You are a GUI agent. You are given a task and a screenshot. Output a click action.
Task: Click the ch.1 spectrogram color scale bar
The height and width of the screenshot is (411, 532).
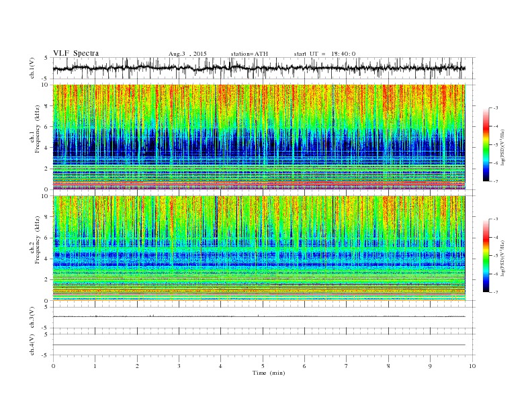click(486, 144)
